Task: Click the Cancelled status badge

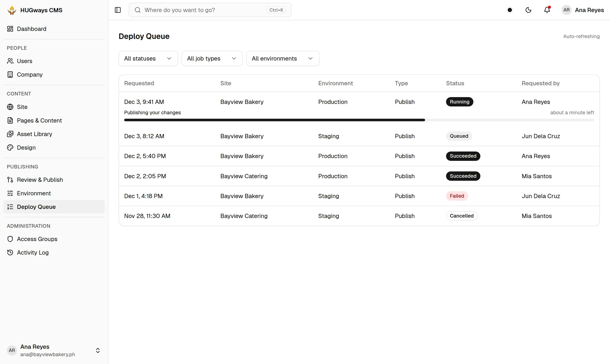Action: pos(462,216)
